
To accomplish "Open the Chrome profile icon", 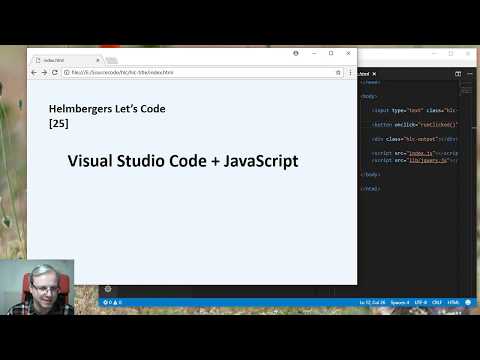I will click(296, 53).
